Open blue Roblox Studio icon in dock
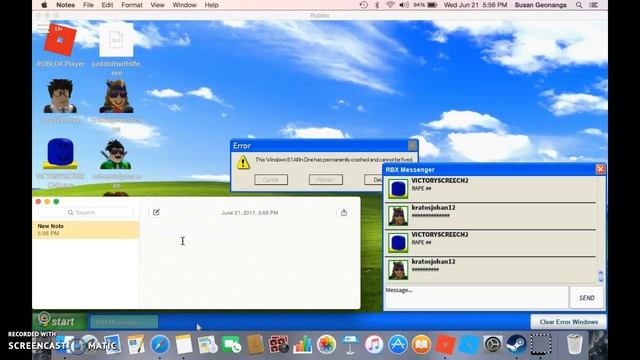 [x=469, y=344]
